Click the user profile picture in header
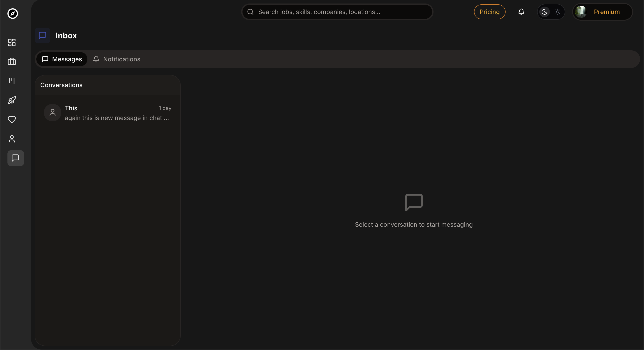Screen dimensions: 644x350 click(580, 12)
